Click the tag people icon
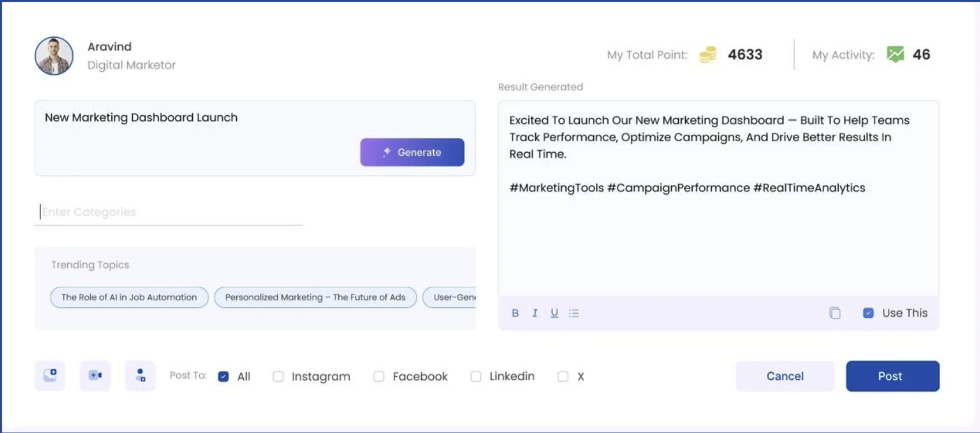The width and height of the screenshot is (980, 433). click(x=140, y=376)
